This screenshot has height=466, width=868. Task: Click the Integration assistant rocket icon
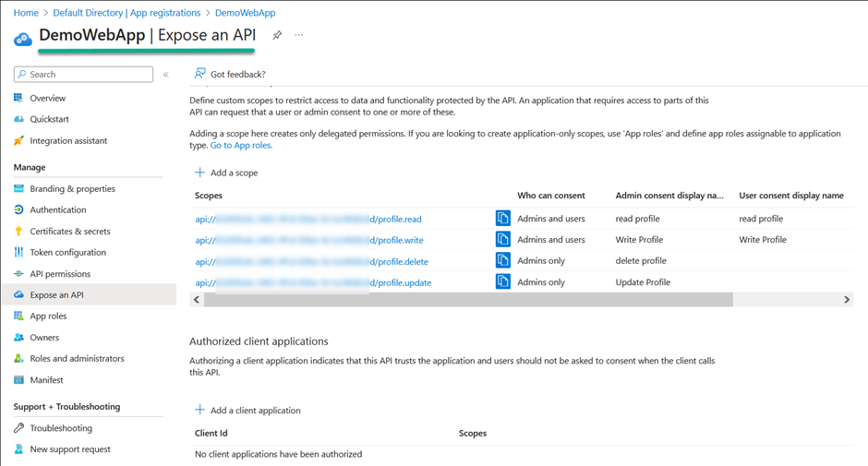[x=18, y=140]
